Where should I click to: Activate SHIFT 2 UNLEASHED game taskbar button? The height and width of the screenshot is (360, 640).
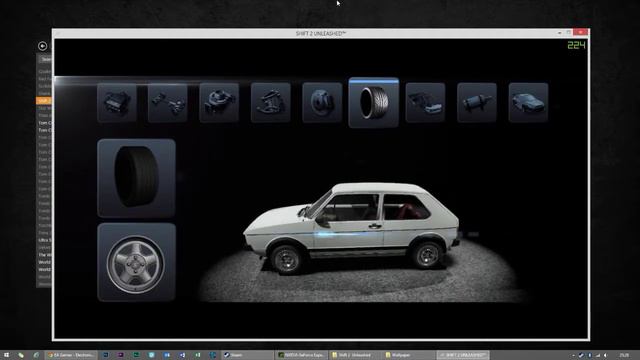coord(463,355)
